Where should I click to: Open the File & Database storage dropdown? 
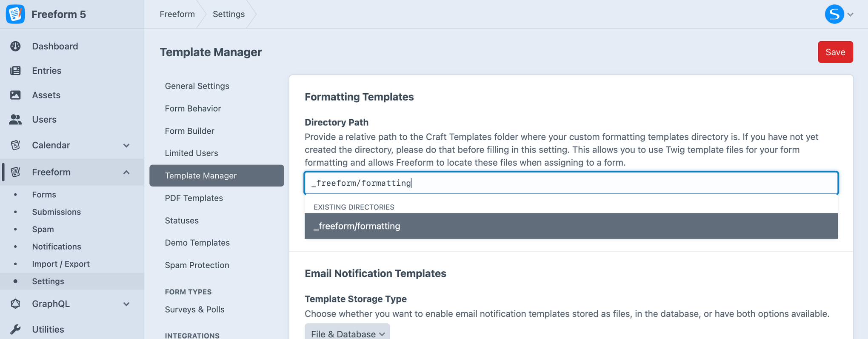click(347, 333)
